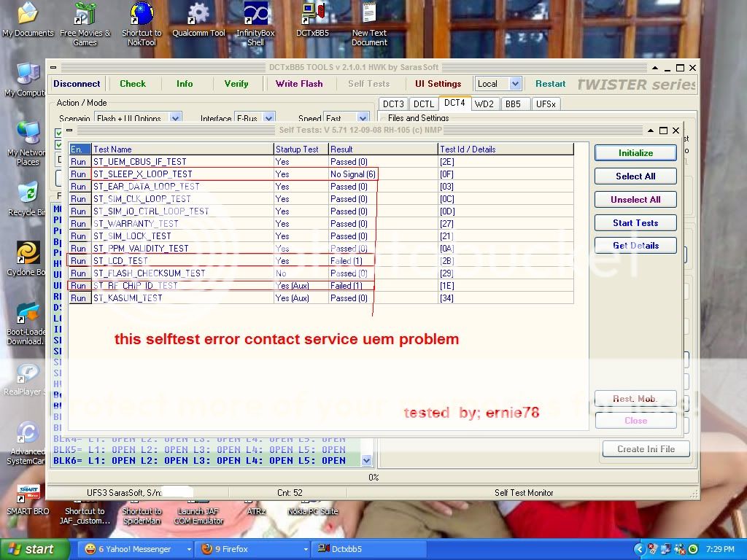747x560 pixels.
Task: Select Shortcut to JAF_custom icon
Action: tap(85, 512)
